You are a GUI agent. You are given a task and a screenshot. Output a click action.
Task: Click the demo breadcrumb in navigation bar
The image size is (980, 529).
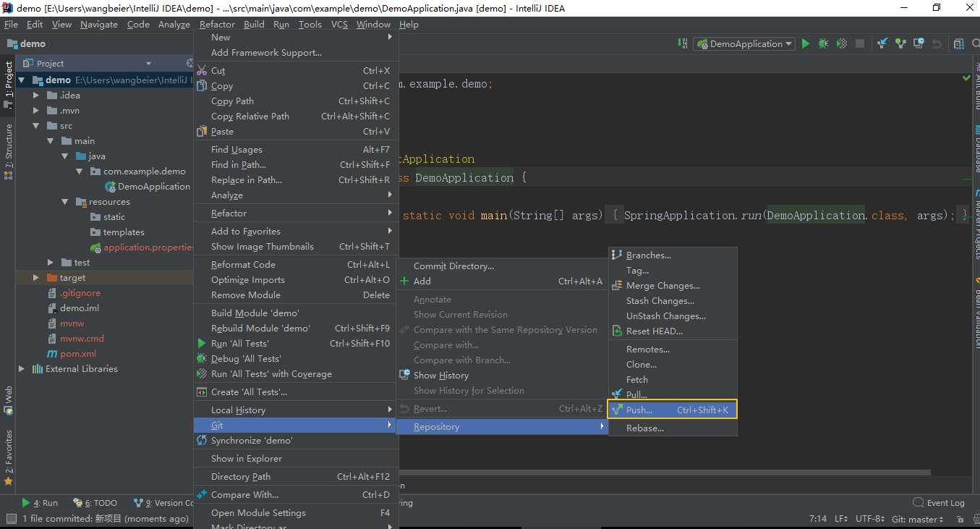click(x=26, y=43)
